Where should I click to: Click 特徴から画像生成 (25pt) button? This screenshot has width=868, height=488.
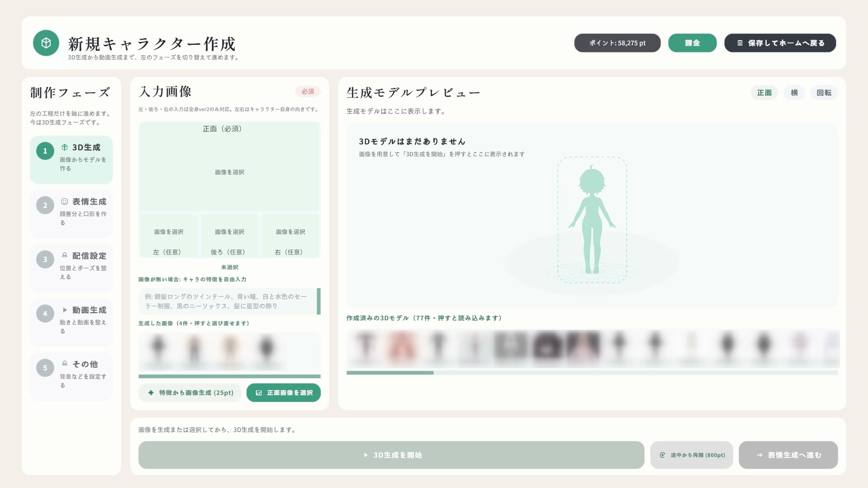(x=190, y=393)
